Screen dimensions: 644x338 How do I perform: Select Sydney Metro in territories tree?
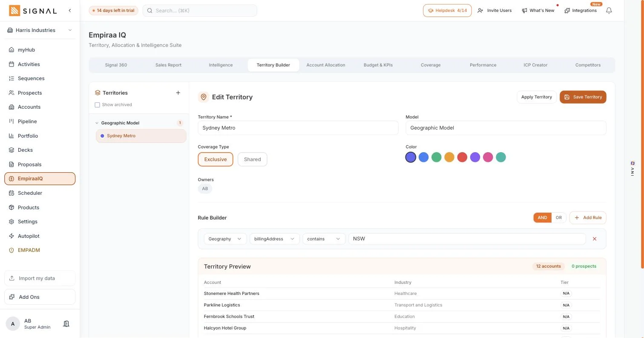(141, 136)
